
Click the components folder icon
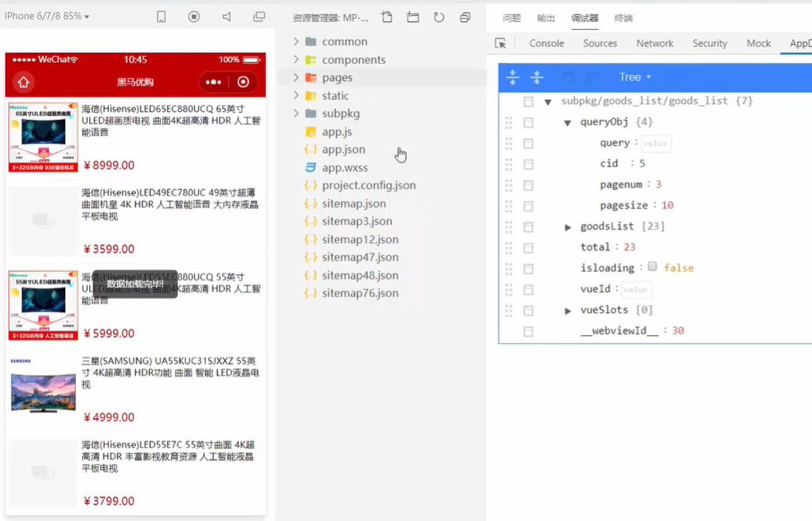coord(311,60)
